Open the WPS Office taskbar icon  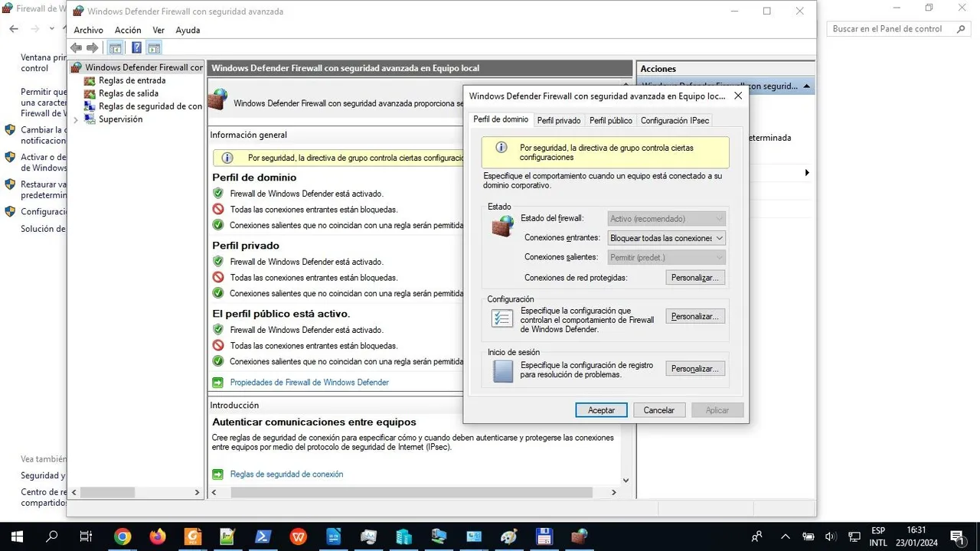coord(298,536)
